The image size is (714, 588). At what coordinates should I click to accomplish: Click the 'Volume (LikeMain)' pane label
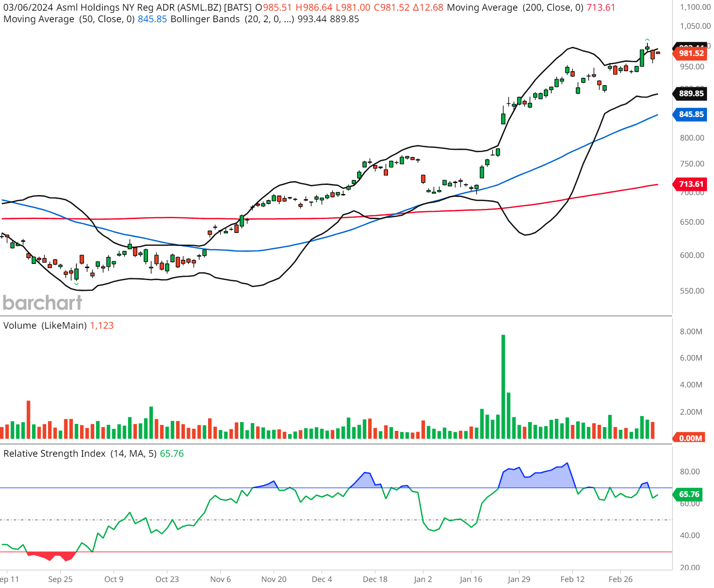[45, 325]
